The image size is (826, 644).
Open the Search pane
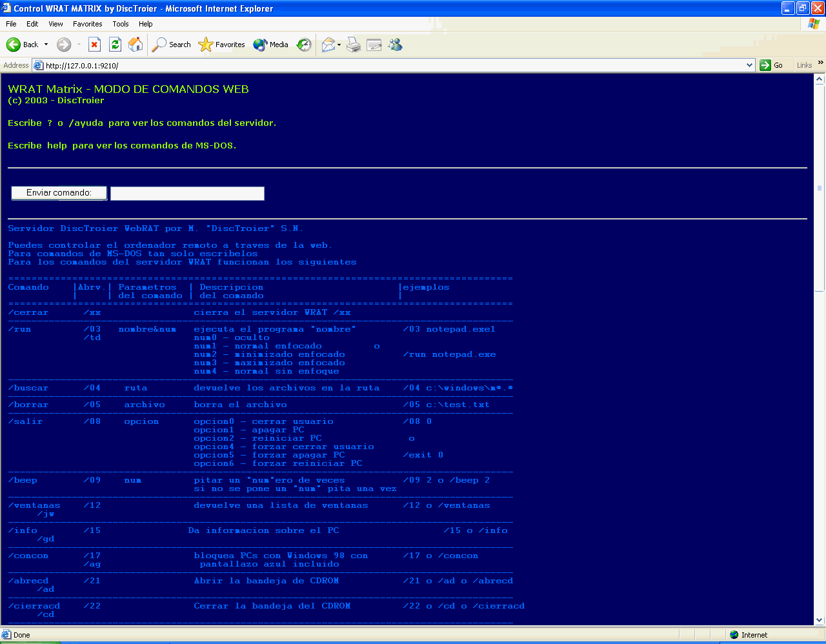pos(172,45)
